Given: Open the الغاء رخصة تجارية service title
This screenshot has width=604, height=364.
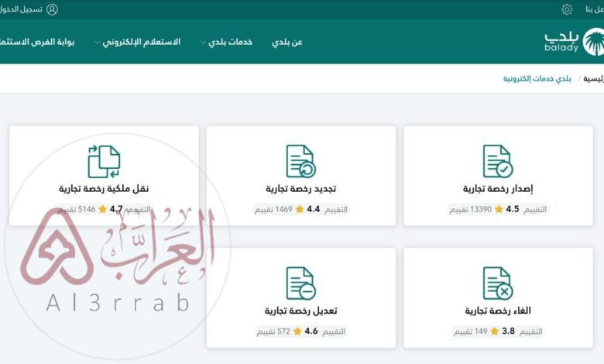Looking at the screenshot, I should click(x=498, y=311).
